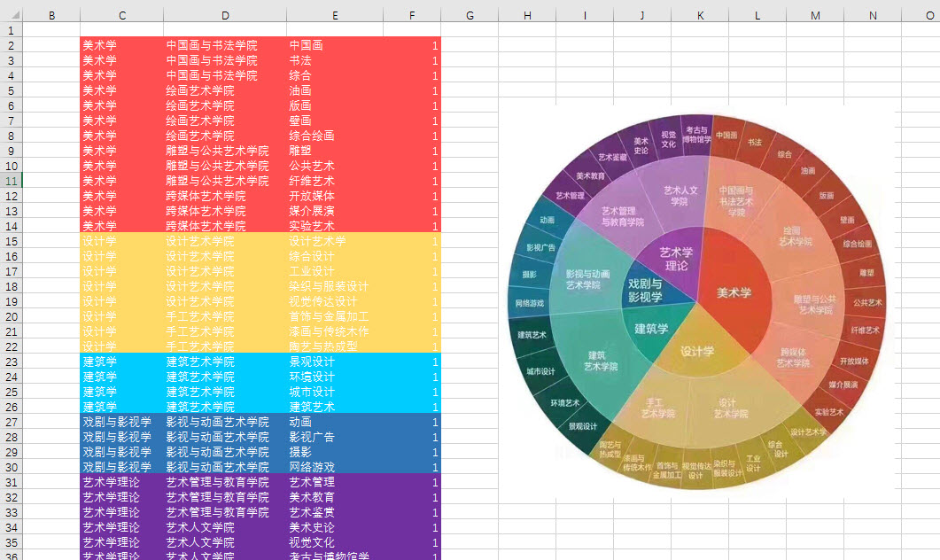The height and width of the screenshot is (560, 940).
Task: Select column D header
Action: (x=225, y=15)
